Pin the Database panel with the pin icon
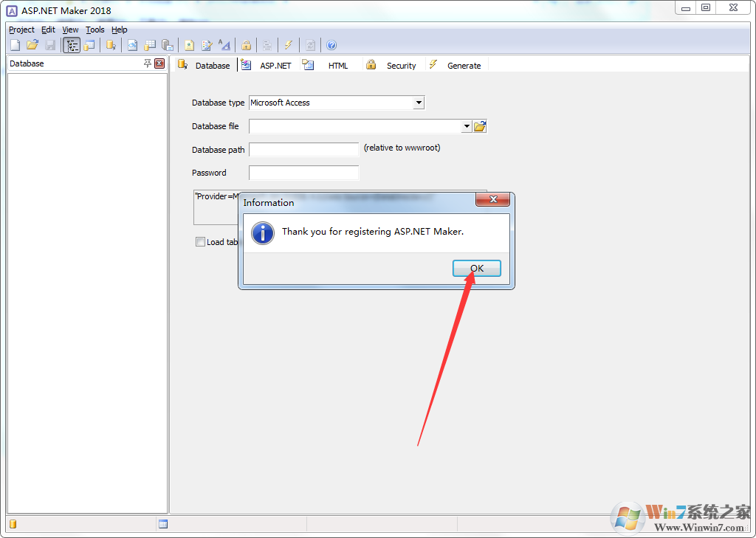 tap(148, 63)
